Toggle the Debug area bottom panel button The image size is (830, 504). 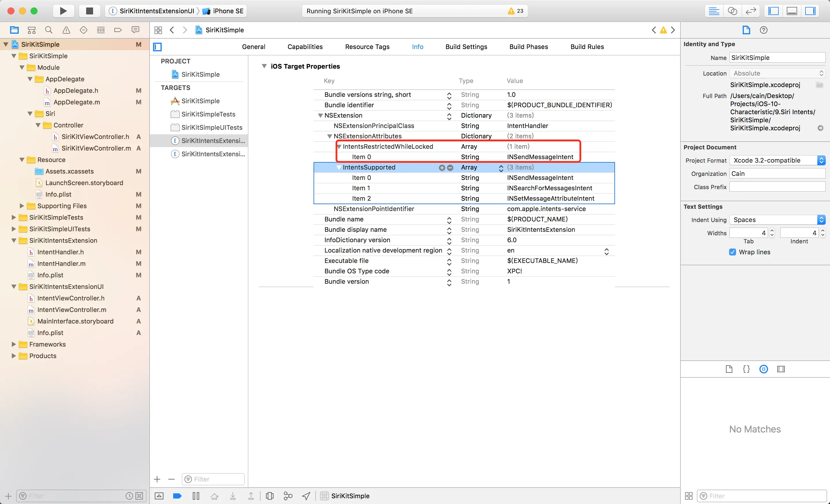(x=792, y=11)
